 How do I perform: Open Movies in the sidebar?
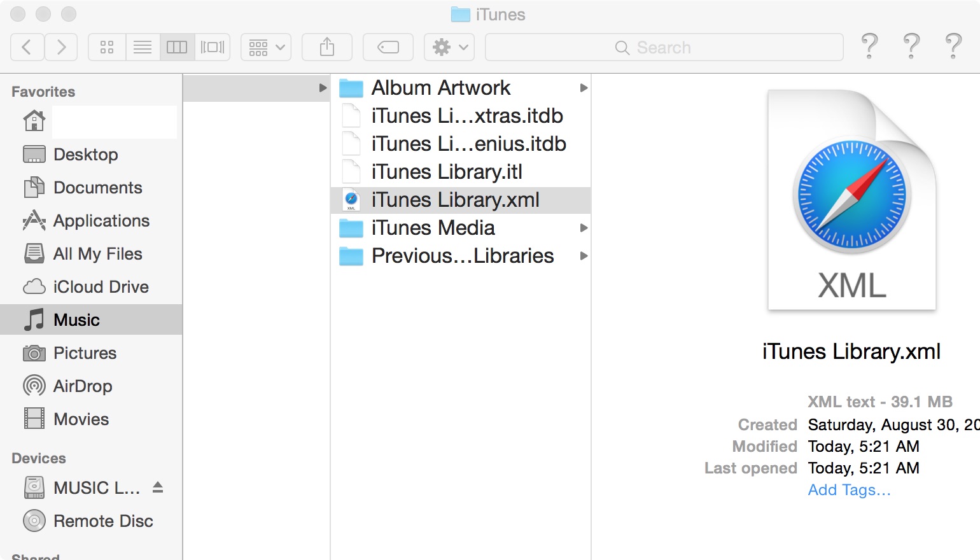click(92, 419)
